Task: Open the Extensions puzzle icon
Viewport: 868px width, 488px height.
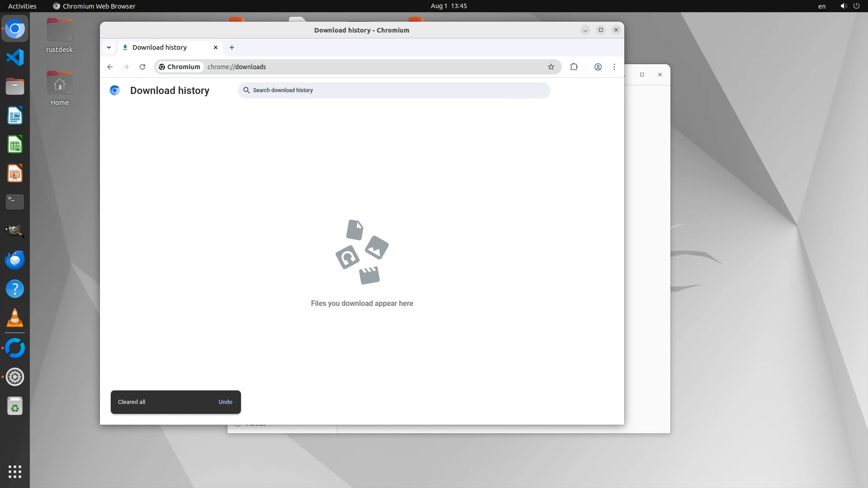Action: pos(574,67)
